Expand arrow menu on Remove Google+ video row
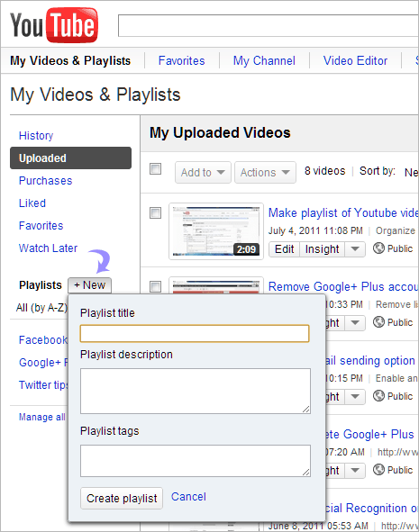The width and height of the screenshot is (419, 532). point(355,322)
